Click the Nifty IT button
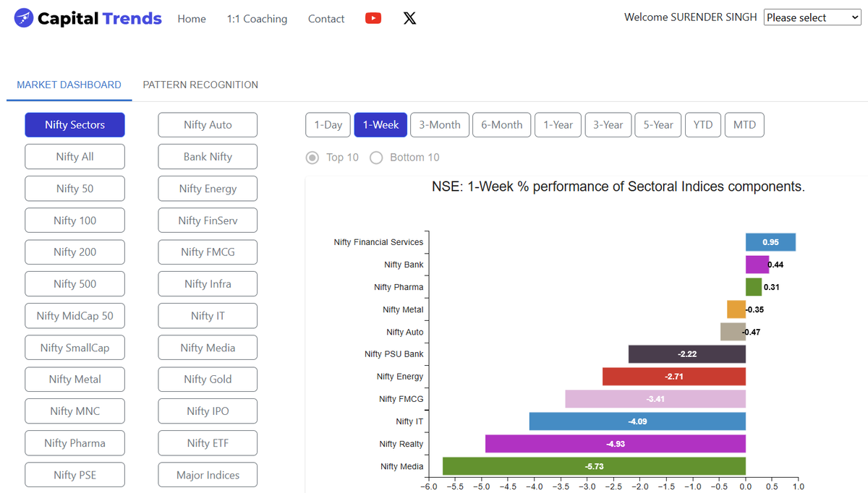Screen dimensions: 868x493 [208, 316]
